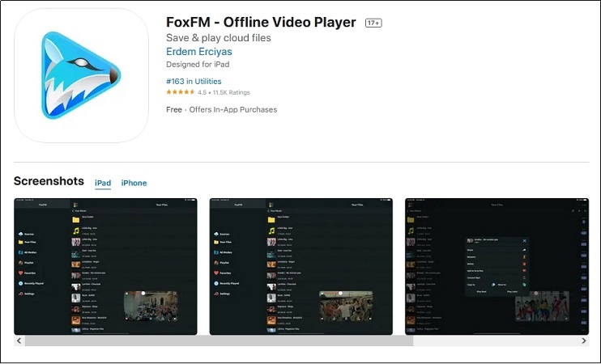
Task: Click the 4.5 • 11.5K Ratings text
Action: click(x=224, y=92)
